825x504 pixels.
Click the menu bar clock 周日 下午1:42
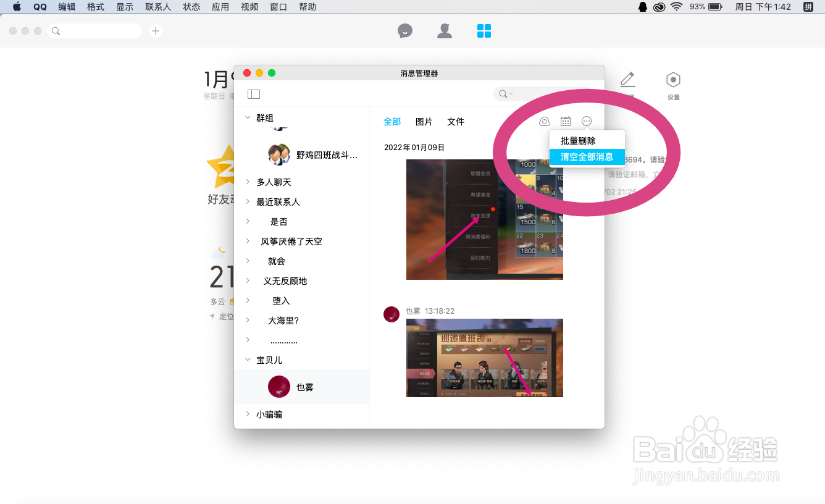(x=763, y=7)
